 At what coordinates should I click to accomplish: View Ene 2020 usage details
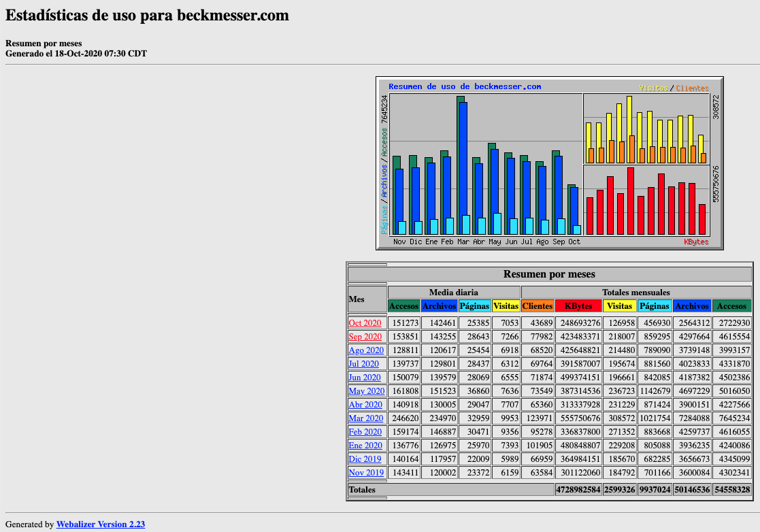364,445
